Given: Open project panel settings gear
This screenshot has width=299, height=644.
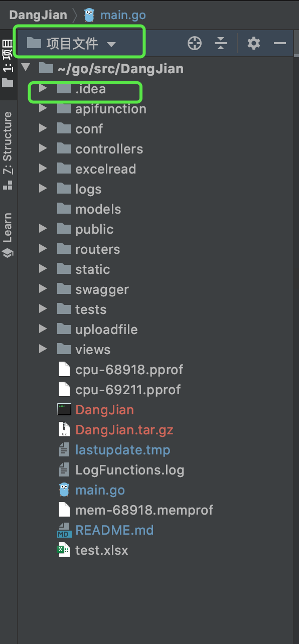Looking at the screenshot, I should pos(254,44).
